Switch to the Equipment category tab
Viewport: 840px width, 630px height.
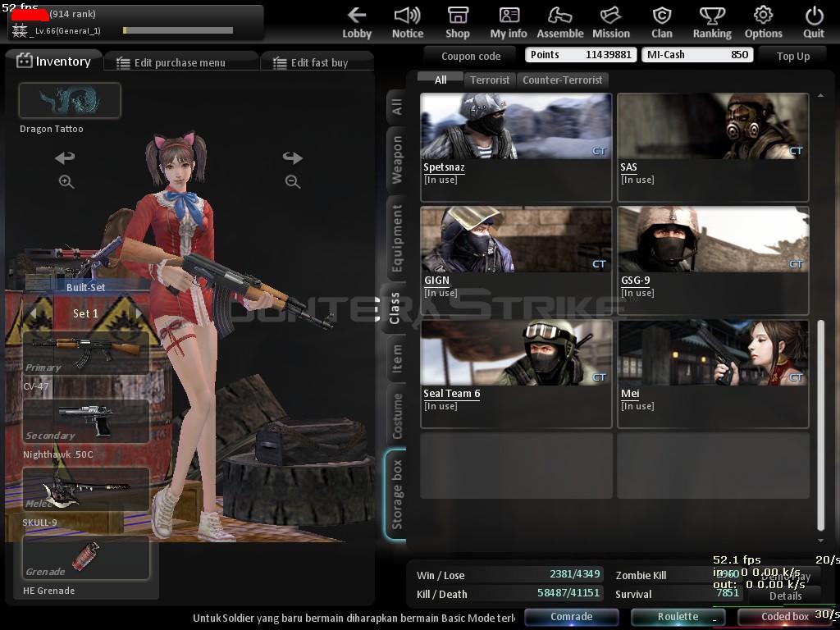pyautogui.click(x=396, y=239)
